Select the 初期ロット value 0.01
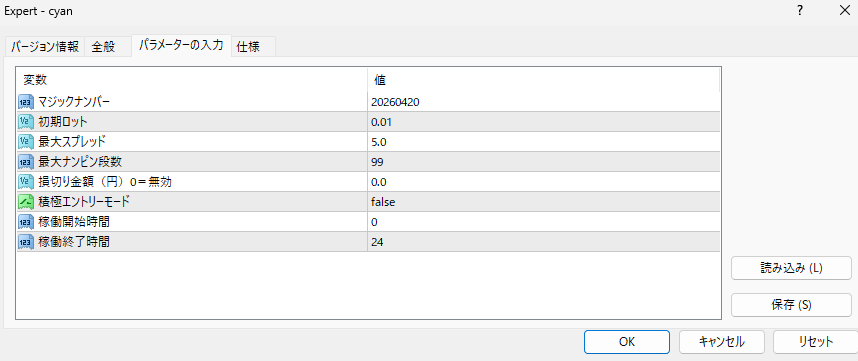This screenshot has width=858, height=361. 544,122
